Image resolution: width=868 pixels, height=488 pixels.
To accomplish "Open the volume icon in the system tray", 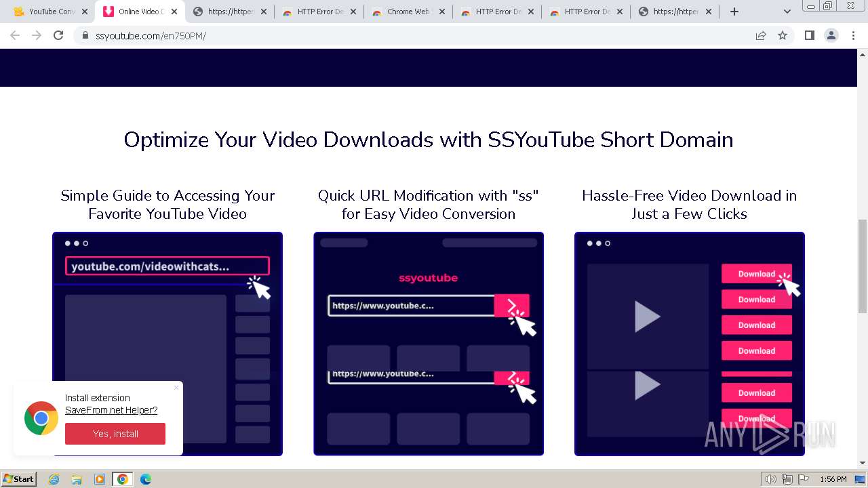I will click(771, 479).
